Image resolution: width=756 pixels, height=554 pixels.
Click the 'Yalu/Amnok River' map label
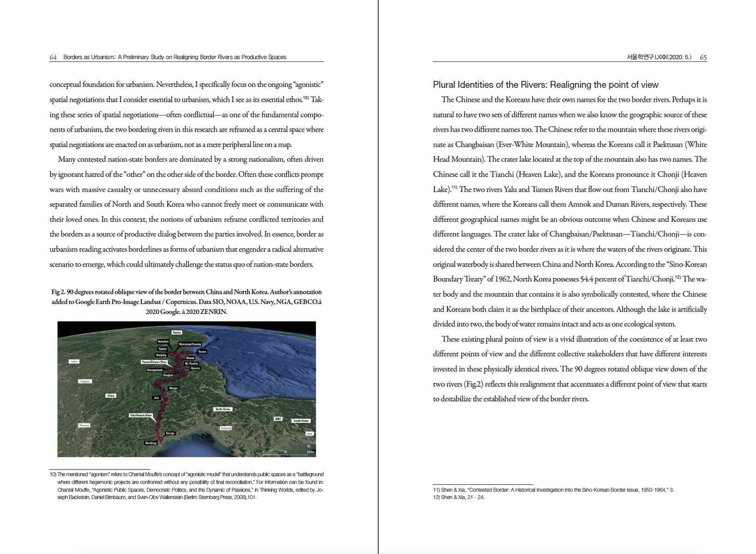tap(141, 415)
